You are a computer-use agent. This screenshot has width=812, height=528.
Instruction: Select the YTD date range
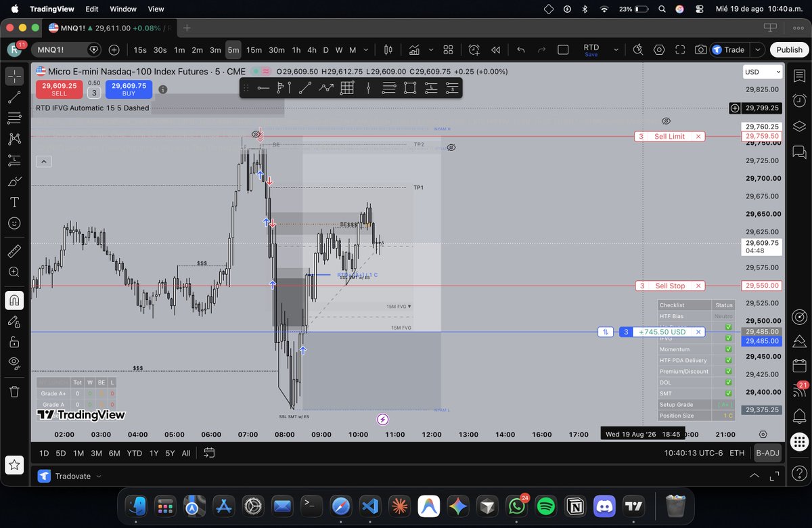pyautogui.click(x=134, y=453)
